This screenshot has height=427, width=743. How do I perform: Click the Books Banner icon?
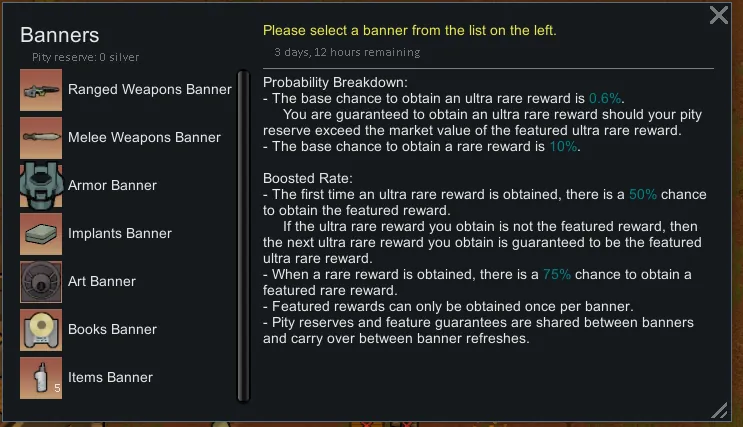[41, 330]
